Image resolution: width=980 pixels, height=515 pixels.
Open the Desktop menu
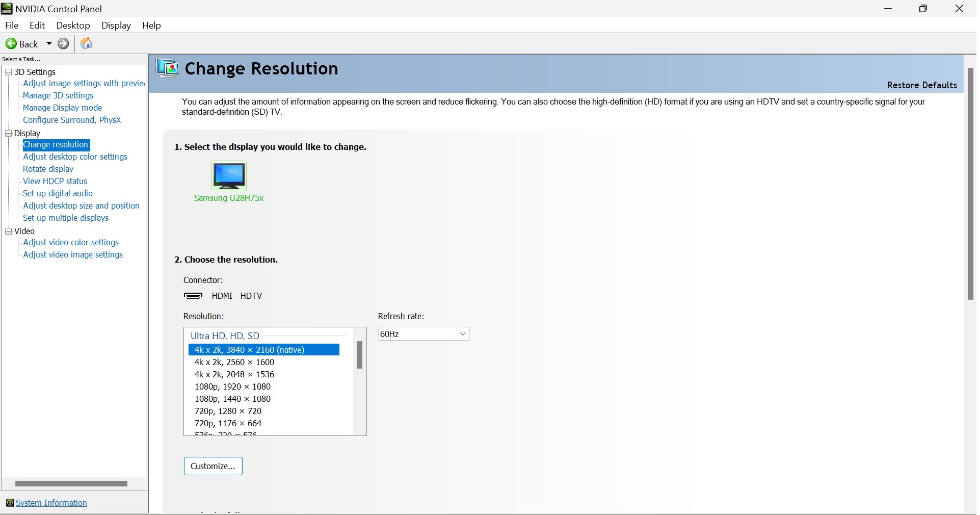pyautogui.click(x=73, y=25)
